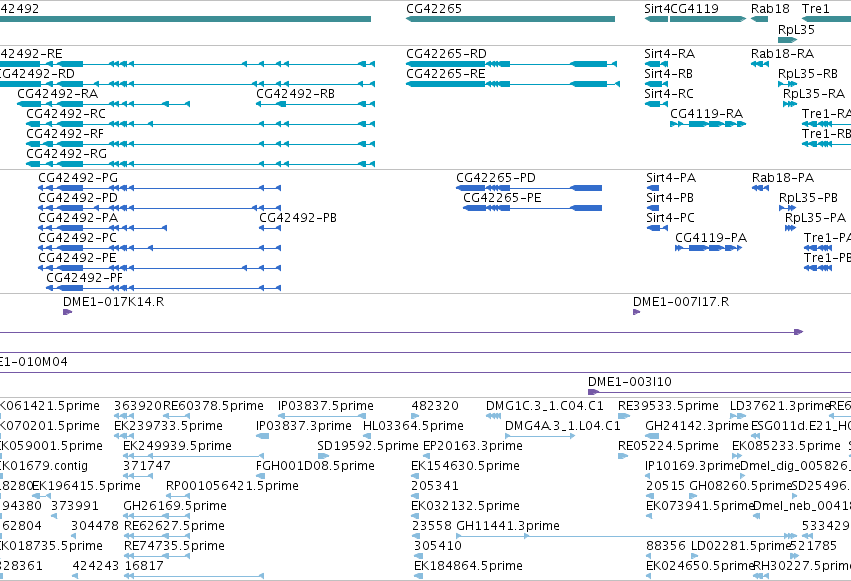Select the EK239733.5prime EST label

[168, 426]
